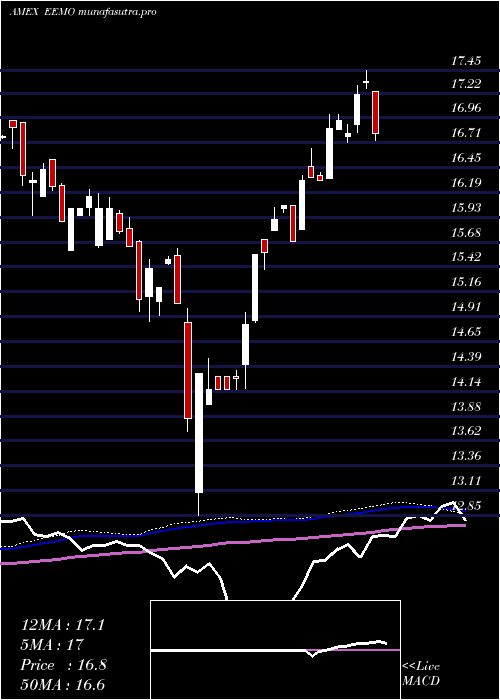Click the 16.19 price axis label
500x700 pixels.
click(466, 183)
